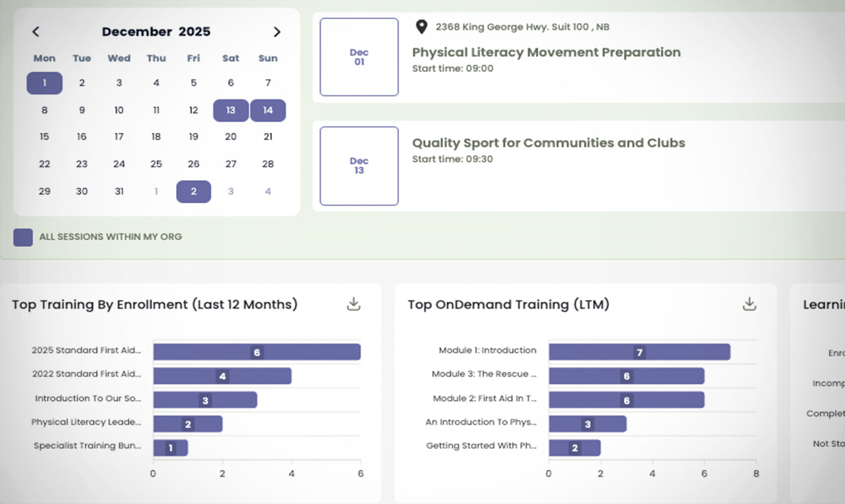
Task: Choose December 25 in calendar
Action: click(156, 164)
